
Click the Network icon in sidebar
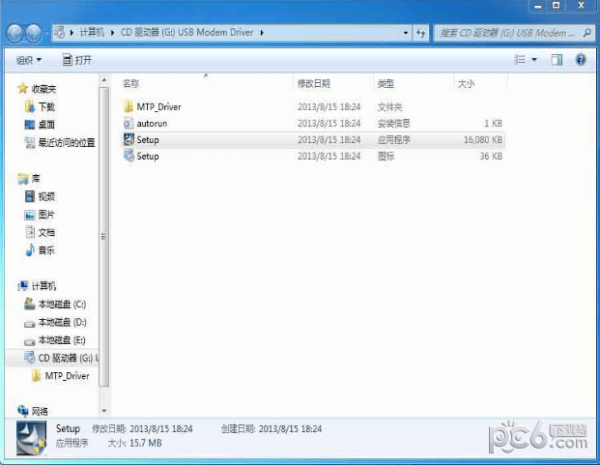[23, 411]
